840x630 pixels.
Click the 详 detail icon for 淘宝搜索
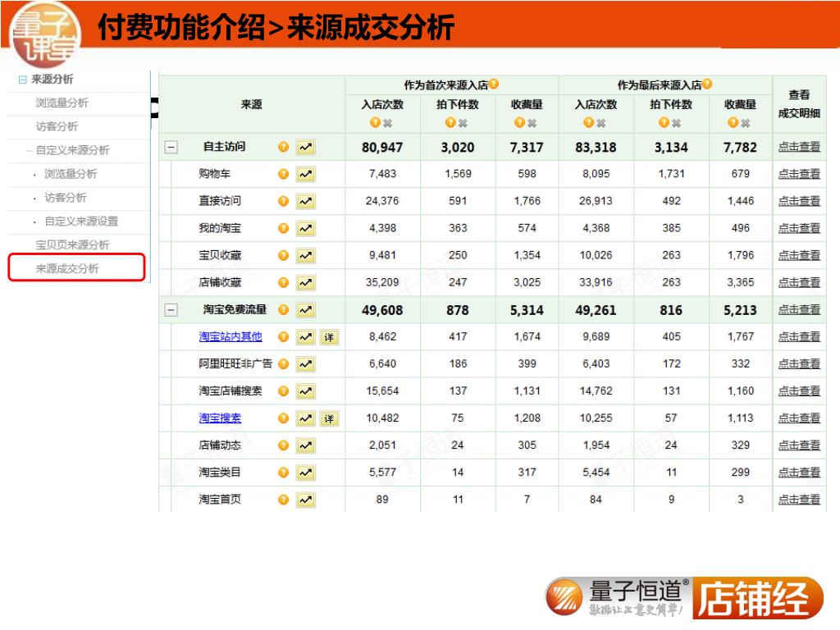(x=329, y=418)
